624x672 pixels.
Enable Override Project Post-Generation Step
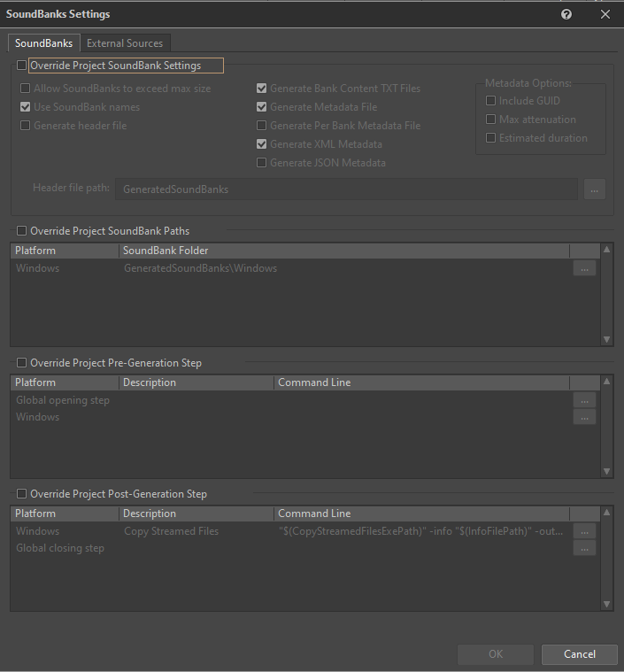(x=21, y=494)
